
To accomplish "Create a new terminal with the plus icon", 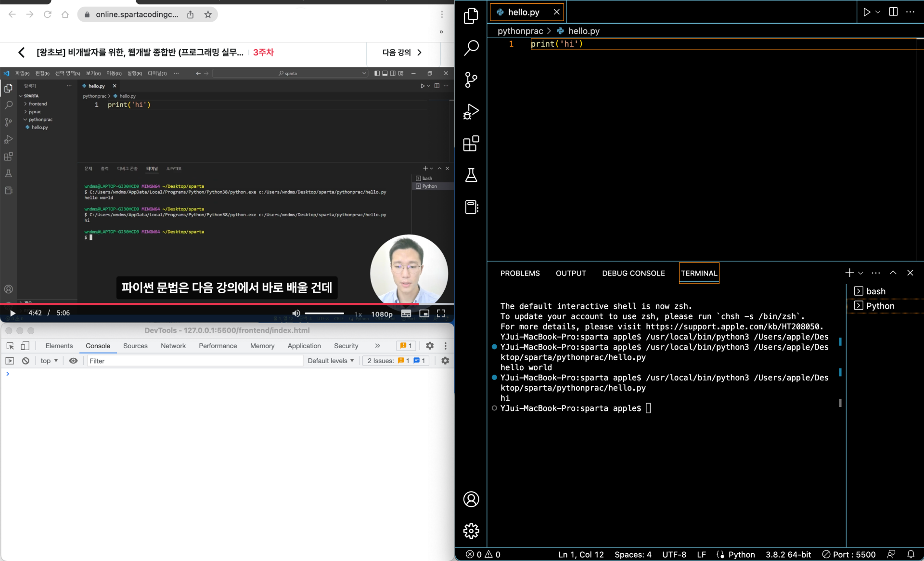I will click(x=849, y=273).
